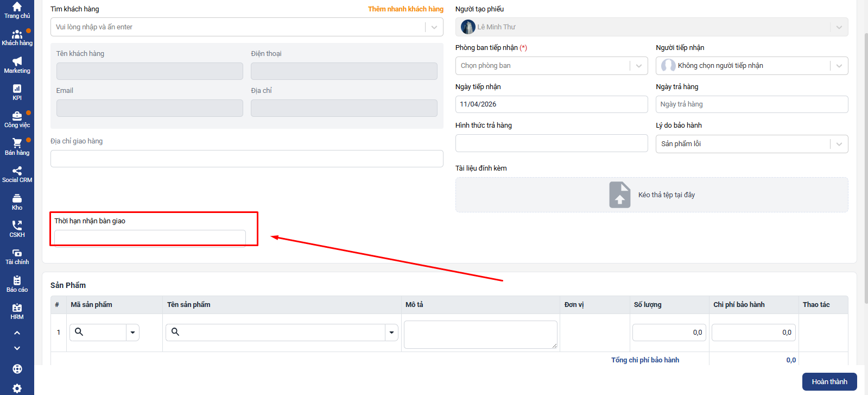The height and width of the screenshot is (395, 868).
Task: Click the Thêm nhanh khách hàng link
Action: 406,9
